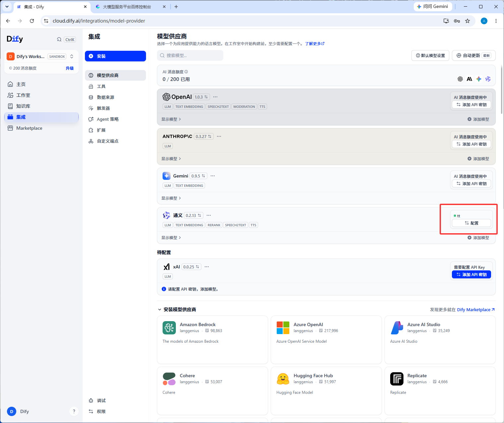Click the install app icon in address bar
This screenshot has height=423, width=504.
(446, 21)
